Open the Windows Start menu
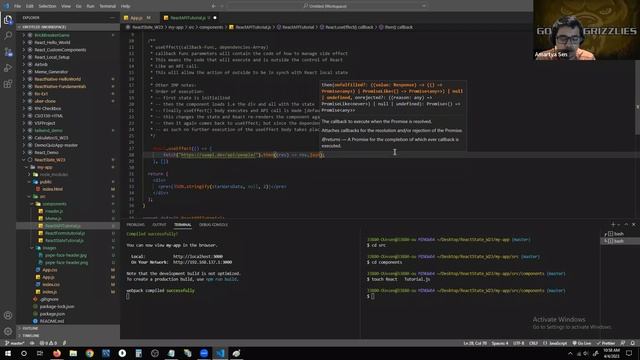640x360 pixels. coord(8,353)
